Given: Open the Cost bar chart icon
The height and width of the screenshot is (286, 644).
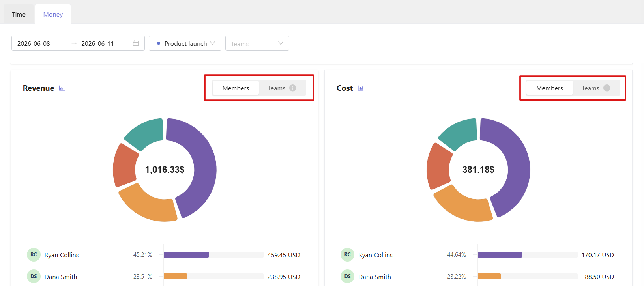Looking at the screenshot, I should click(361, 88).
